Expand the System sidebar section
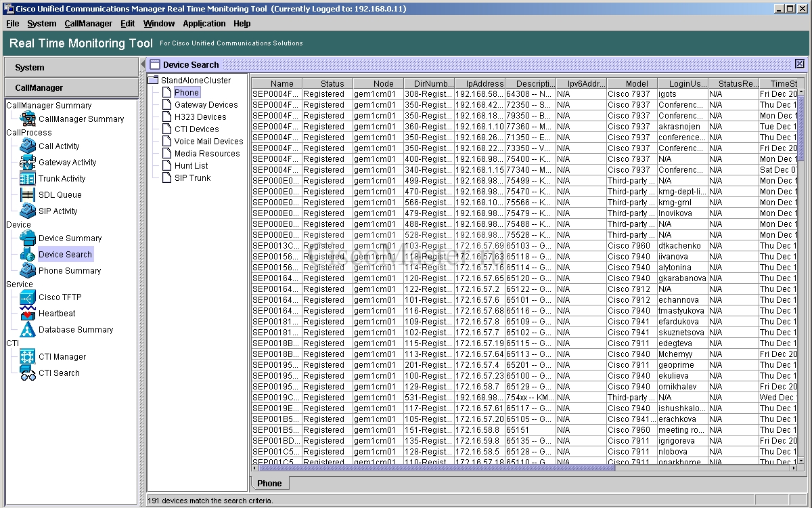The width and height of the screenshot is (812, 508). click(x=70, y=67)
